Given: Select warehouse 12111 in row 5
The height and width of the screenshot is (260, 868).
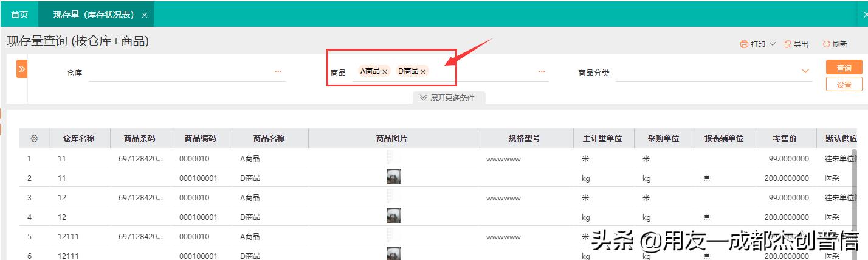Looking at the screenshot, I should click(x=69, y=237).
